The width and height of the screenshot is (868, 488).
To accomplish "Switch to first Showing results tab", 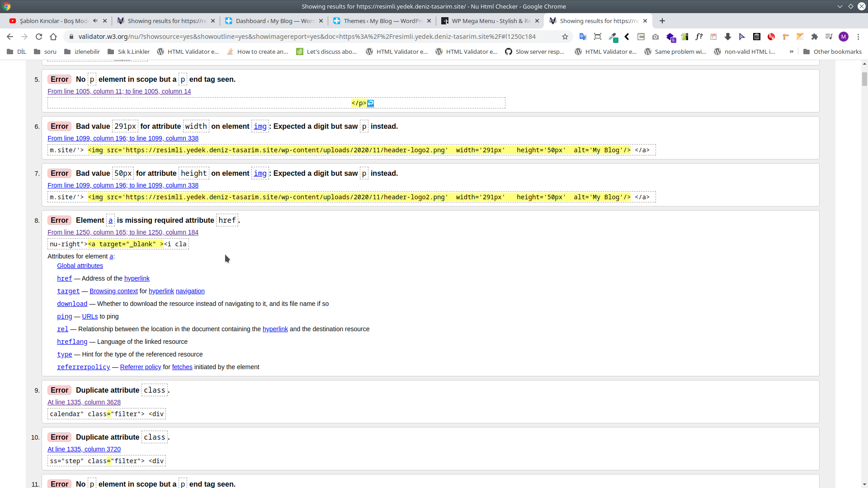I will (167, 21).
